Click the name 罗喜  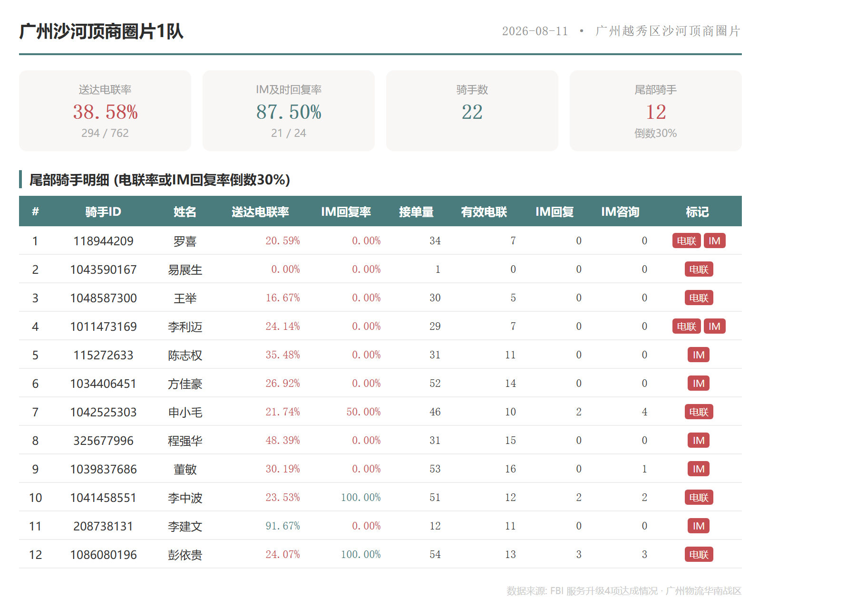tap(185, 241)
